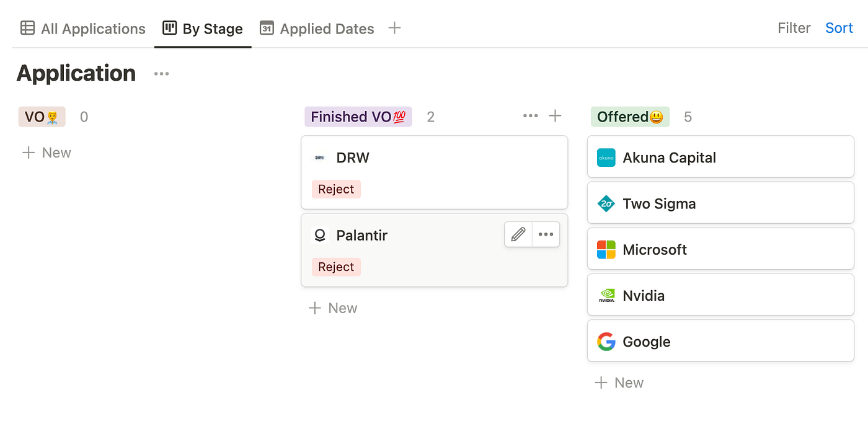Screen dimensions: 868x444
Task: Open the Sort options
Action: pyautogui.click(x=839, y=28)
